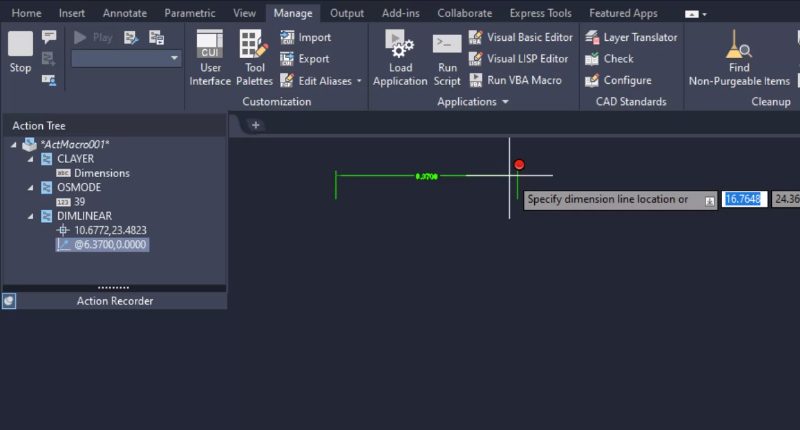Open the CUI User Interface editor
800x430 pixels.
(x=210, y=58)
